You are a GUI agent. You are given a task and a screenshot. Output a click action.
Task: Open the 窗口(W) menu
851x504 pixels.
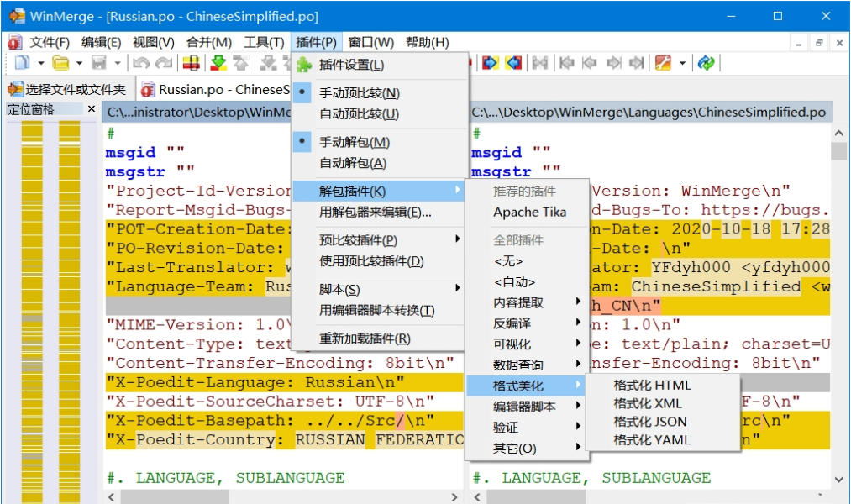tap(371, 42)
